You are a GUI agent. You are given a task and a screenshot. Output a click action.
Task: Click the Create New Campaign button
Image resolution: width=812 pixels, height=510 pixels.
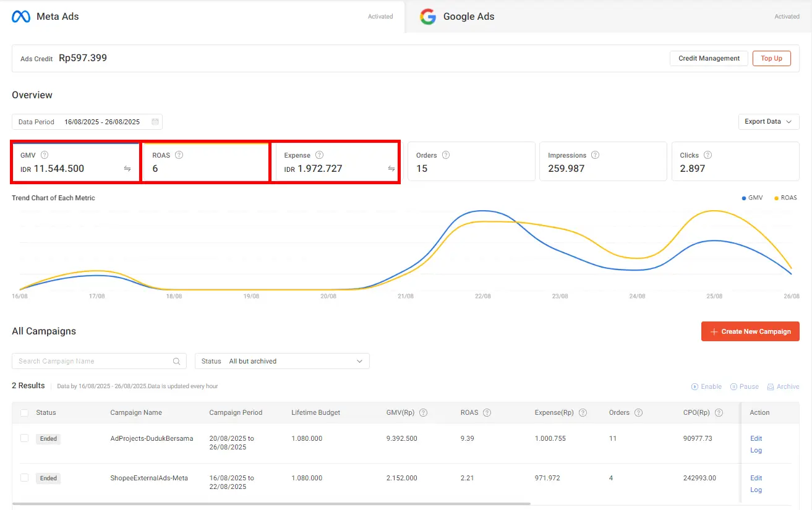click(750, 331)
